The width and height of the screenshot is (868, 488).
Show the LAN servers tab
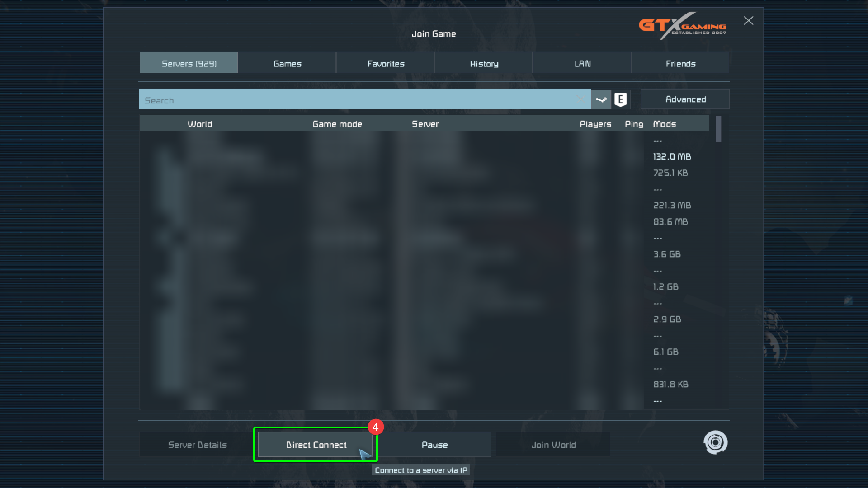tap(582, 63)
